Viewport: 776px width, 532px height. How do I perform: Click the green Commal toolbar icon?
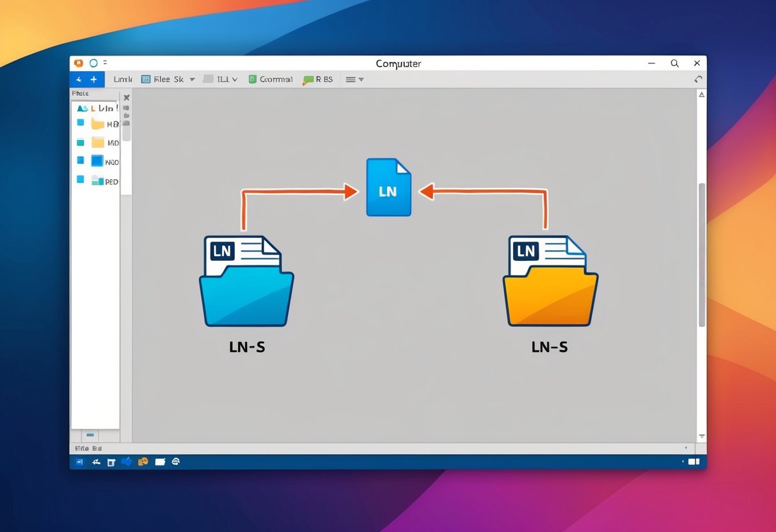click(x=252, y=79)
